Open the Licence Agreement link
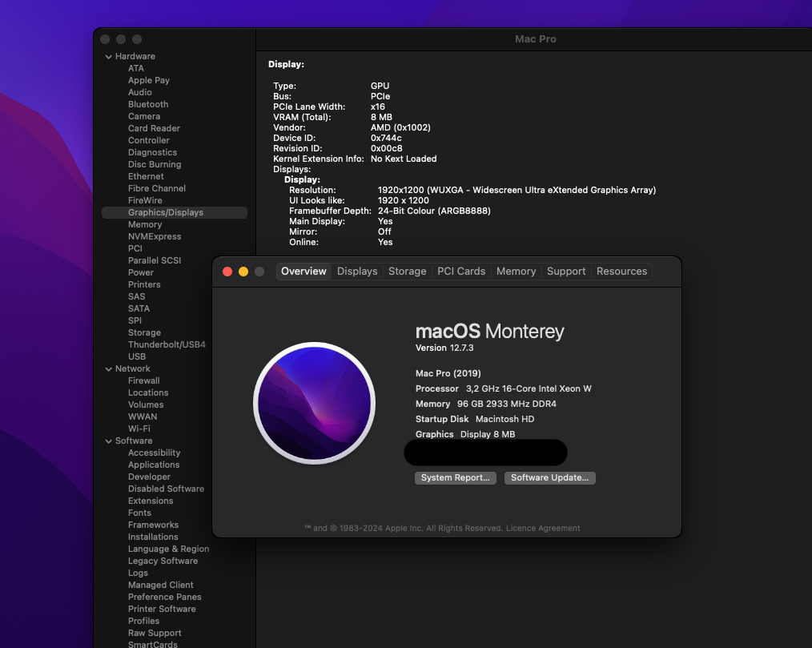Viewport: 812px width, 648px height. (x=543, y=529)
